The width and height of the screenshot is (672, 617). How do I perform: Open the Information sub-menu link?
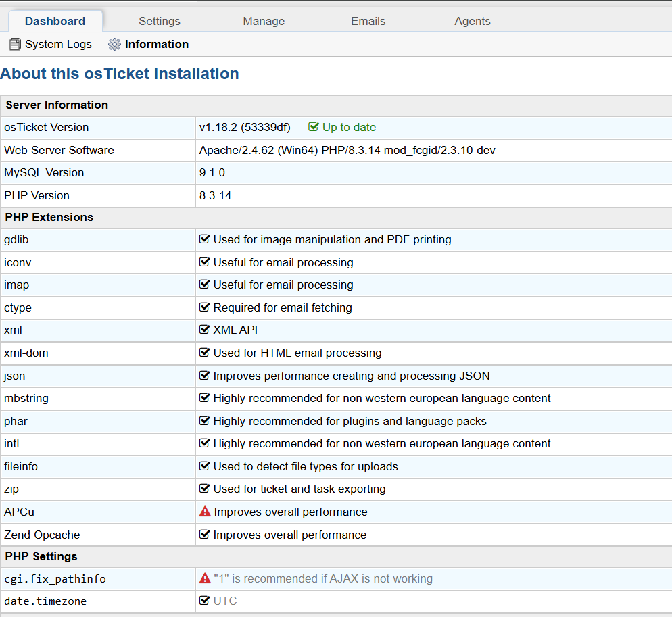tap(157, 44)
